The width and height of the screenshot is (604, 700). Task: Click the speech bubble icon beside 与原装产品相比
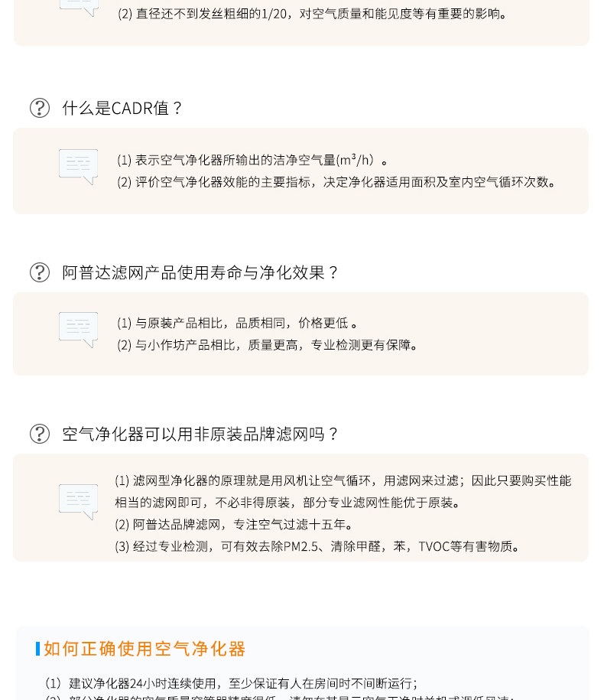point(78,330)
